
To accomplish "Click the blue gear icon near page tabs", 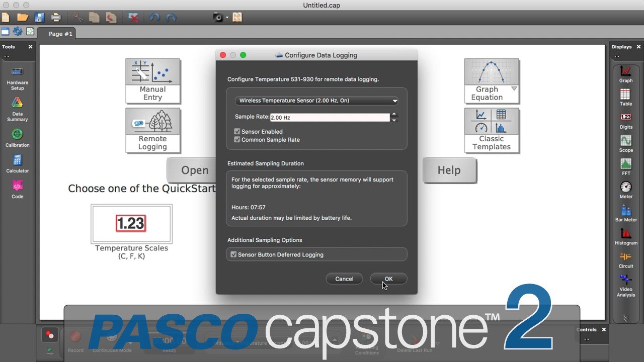I will pyautogui.click(x=18, y=32).
